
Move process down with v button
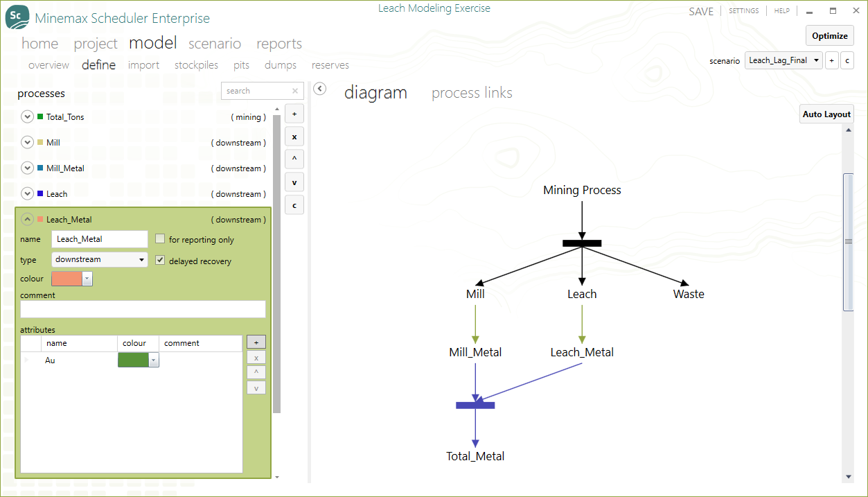click(x=294, y=182)
